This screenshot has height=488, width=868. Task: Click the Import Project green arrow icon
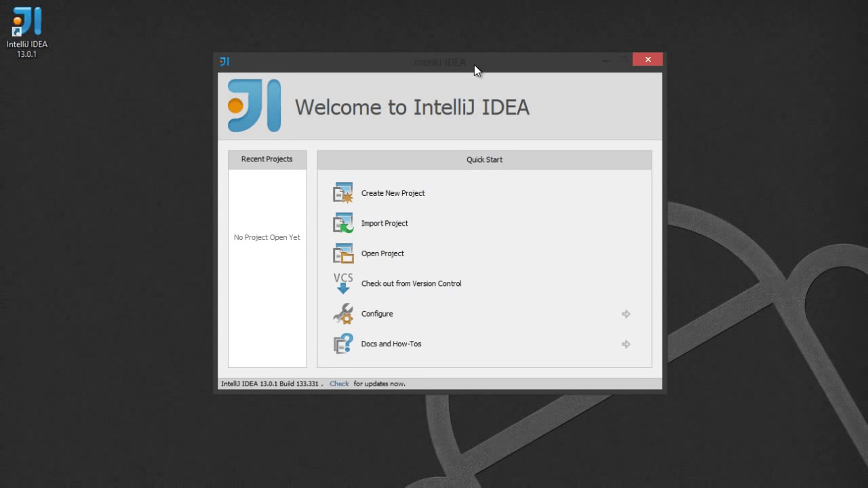(x=343, y=223)
